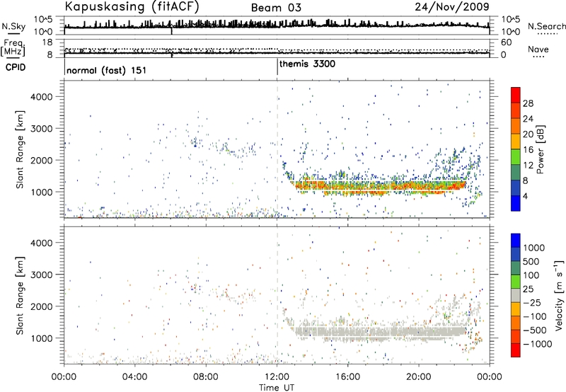Click the 'Nave' legend label
The image size is (566, 392).
538,50
